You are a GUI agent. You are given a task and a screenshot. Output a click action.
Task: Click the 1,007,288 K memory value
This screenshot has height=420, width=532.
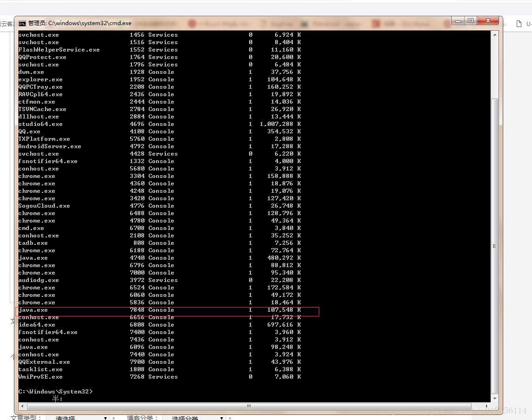pyautogui.click(x=280, y=124)
